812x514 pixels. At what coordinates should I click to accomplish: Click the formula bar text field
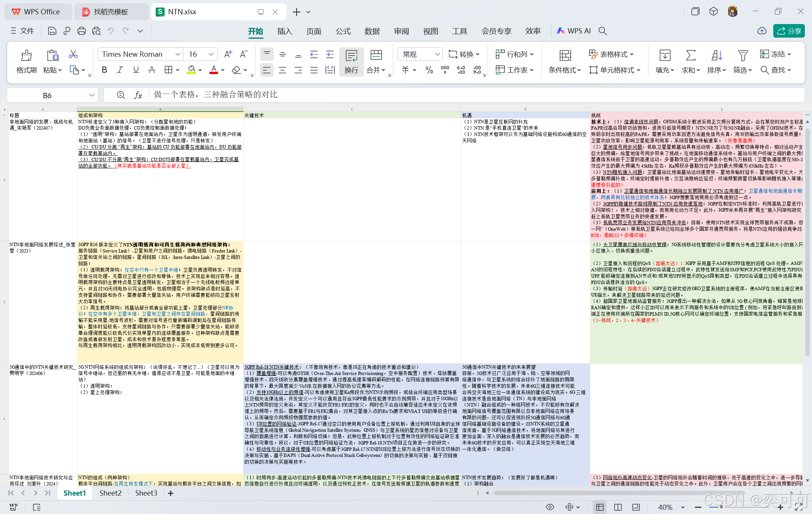pyautogui.click(x=451, y=95)
